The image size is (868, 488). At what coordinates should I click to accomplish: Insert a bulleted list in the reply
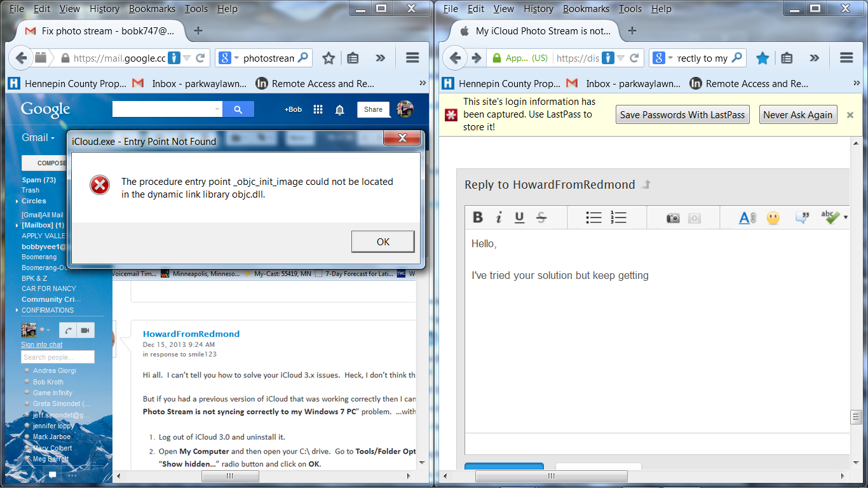593,217
